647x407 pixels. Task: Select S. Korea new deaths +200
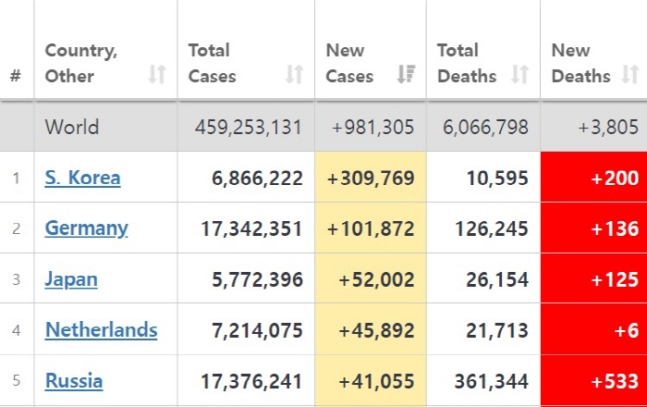pos(615,178)
